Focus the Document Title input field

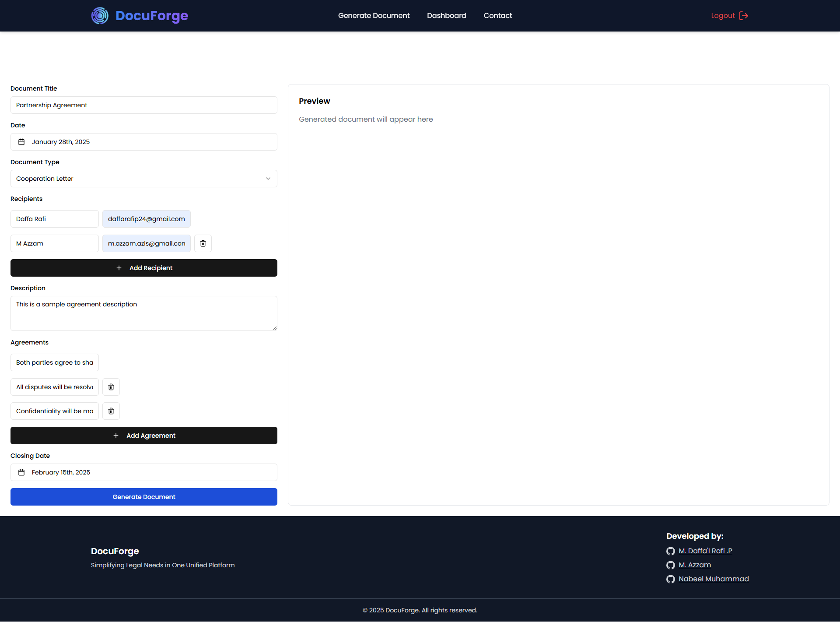tap(143, 105)
